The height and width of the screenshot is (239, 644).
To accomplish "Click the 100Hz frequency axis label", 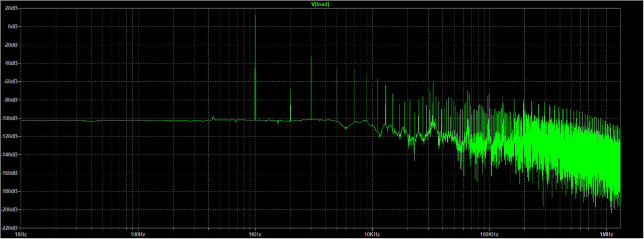I will click(138, 234).
